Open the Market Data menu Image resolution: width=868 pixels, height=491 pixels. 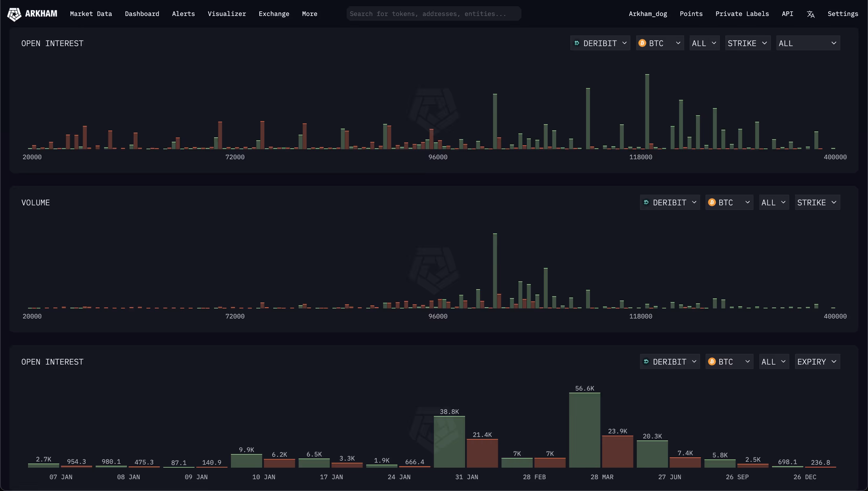(x=91, y=14)
